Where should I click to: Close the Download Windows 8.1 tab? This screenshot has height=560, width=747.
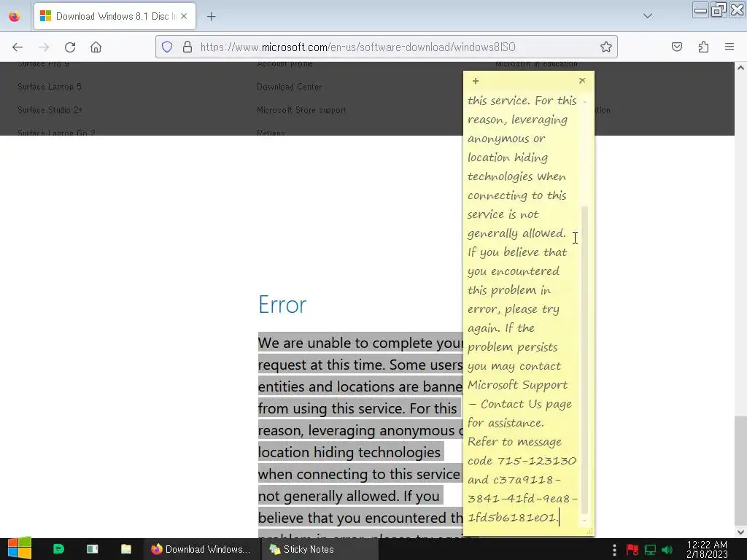point(184,16)
